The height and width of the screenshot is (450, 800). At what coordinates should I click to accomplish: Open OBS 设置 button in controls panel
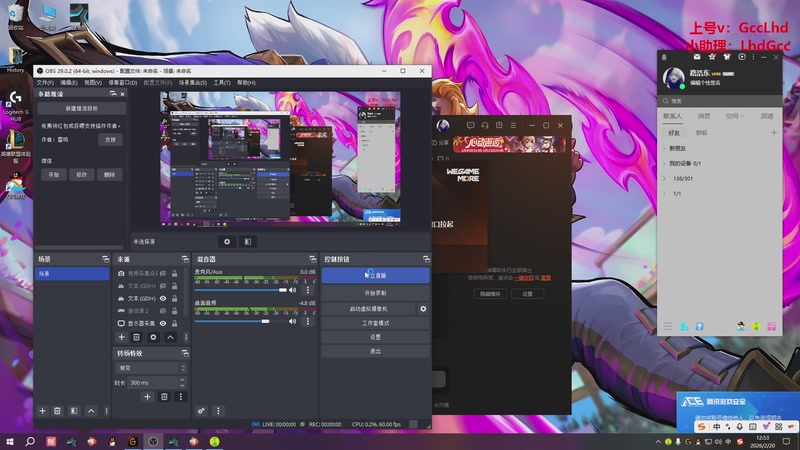375,337
